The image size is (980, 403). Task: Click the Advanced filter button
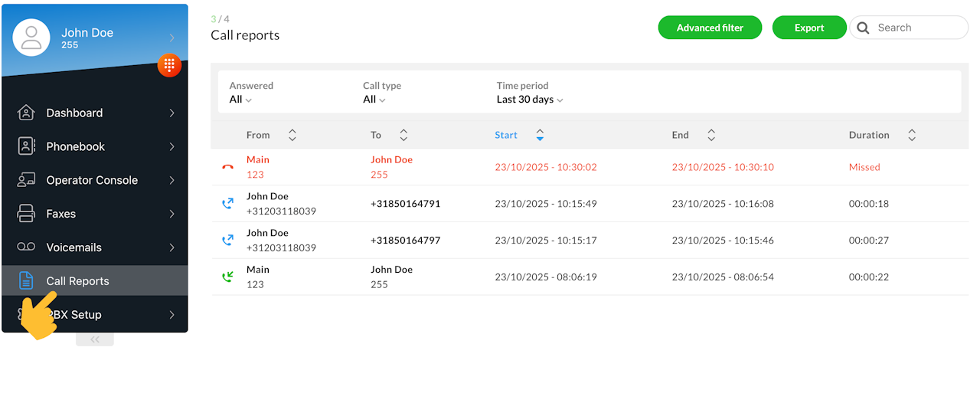click(x=710, y=28)
